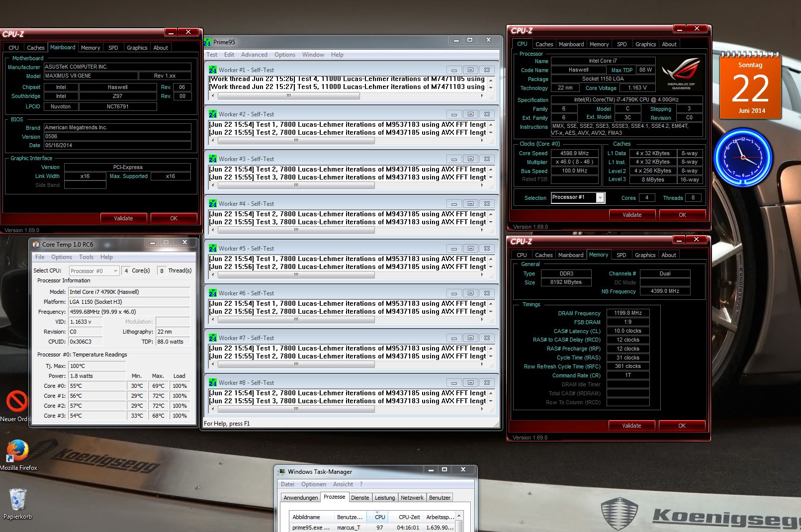The width and height of the screenshot is (801, 532).
Task: Click the CAS# Latency value 10.0 clocks
Action: (x=628, y=331)
